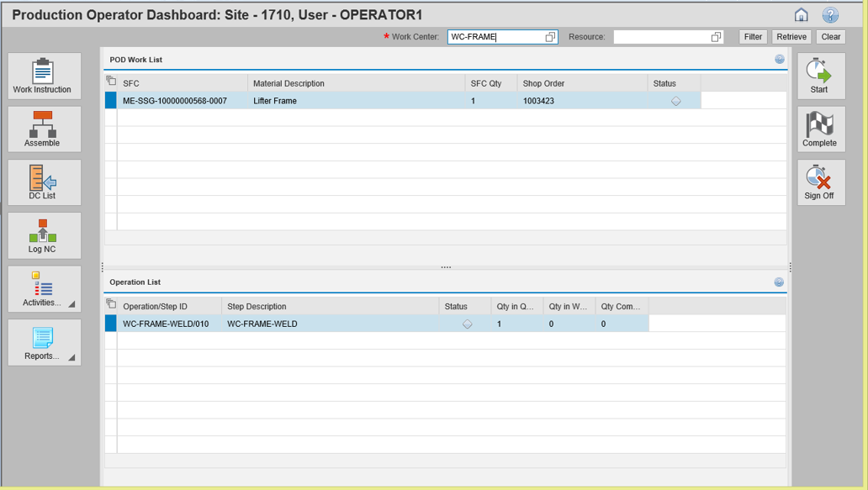The width and height of the screenshot is (868, 490).
Task: Expand the Reports menu
Action: (x=44, y=342)
